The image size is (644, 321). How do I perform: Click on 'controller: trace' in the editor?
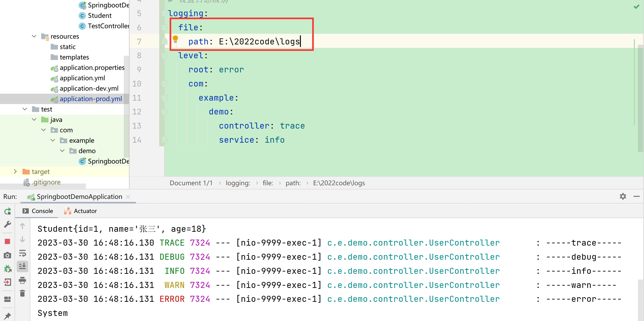coord(262,126)
